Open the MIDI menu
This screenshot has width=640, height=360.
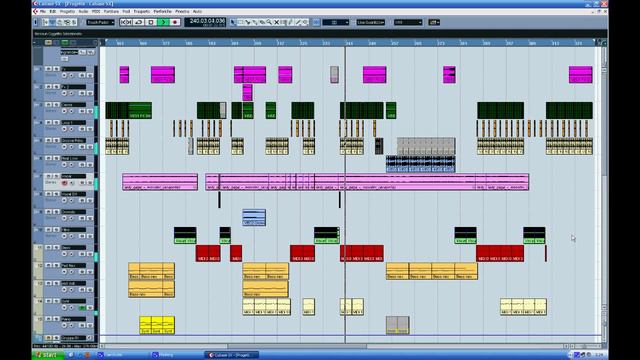click(x=96, y=11)
